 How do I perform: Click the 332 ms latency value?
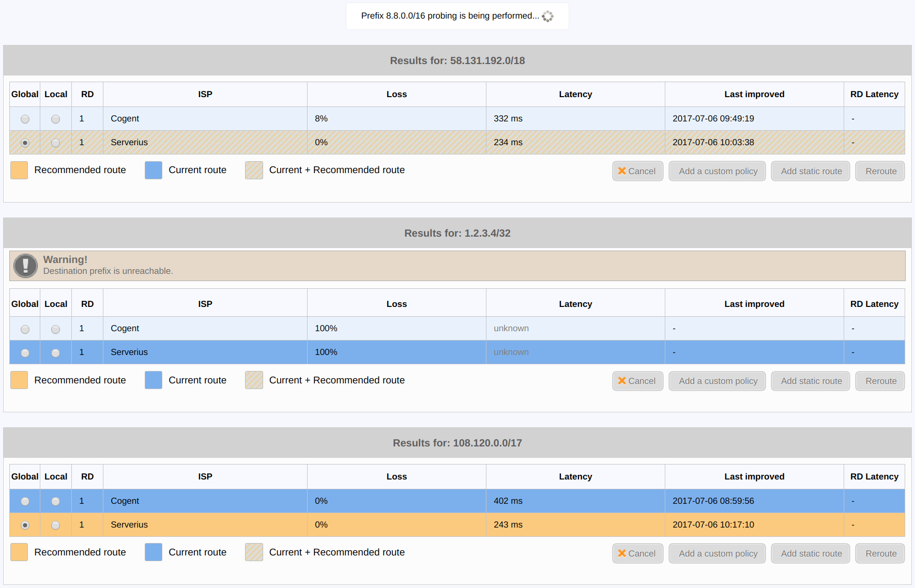coord(508,118)
